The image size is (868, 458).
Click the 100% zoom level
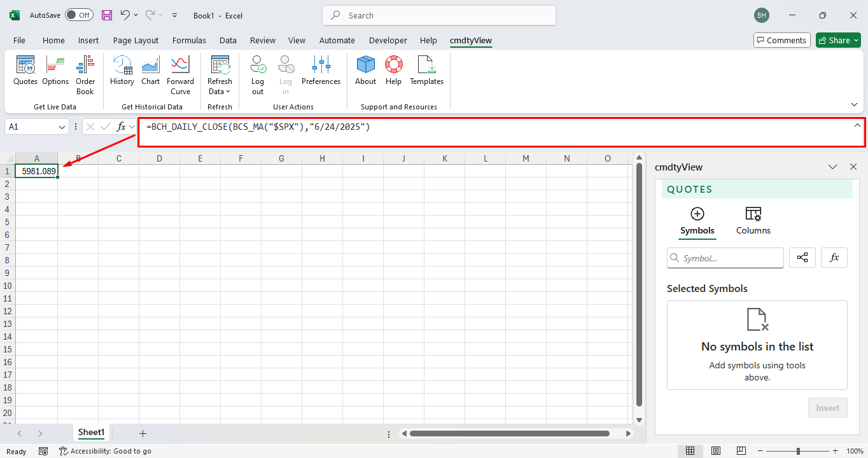855,451
